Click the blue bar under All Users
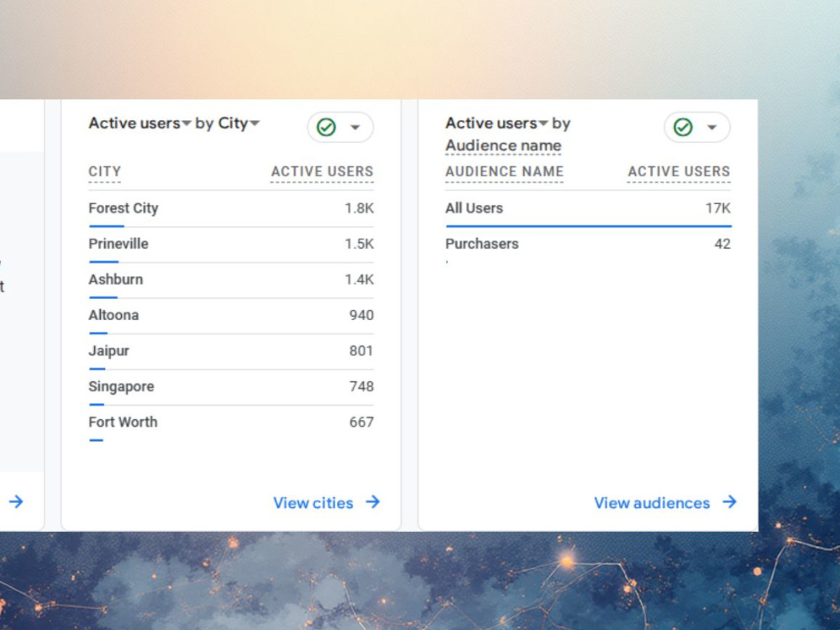This screenshot has height=630, width=840. (588, 226)
